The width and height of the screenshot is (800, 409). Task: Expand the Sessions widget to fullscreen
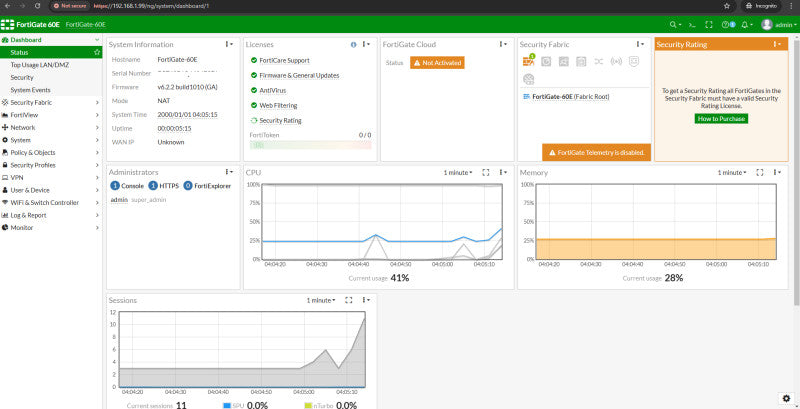349,300
